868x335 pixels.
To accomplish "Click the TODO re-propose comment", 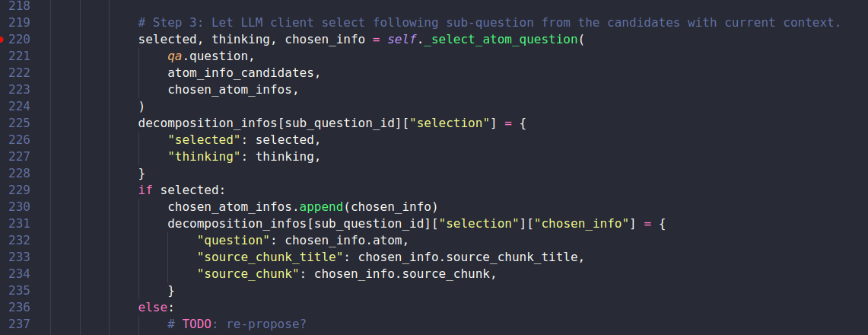I will pos(237,324).
